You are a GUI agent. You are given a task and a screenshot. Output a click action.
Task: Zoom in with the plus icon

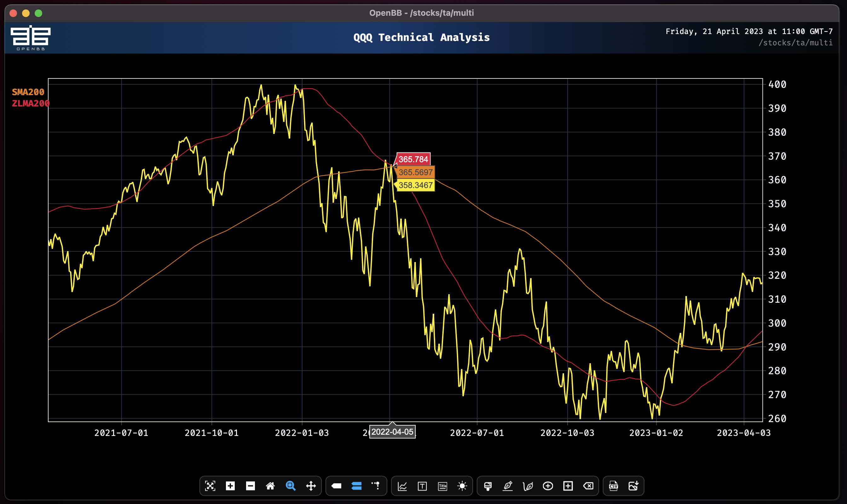pos(230,486)
